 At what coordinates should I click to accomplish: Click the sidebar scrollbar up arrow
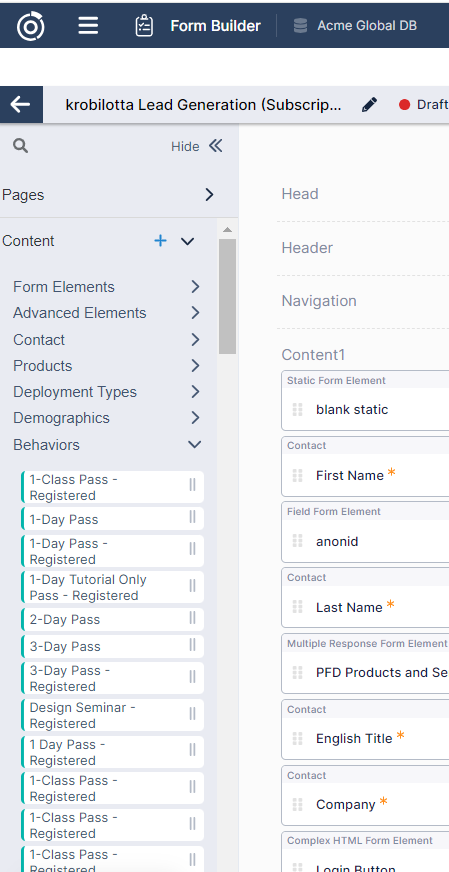tap(227, 230)
